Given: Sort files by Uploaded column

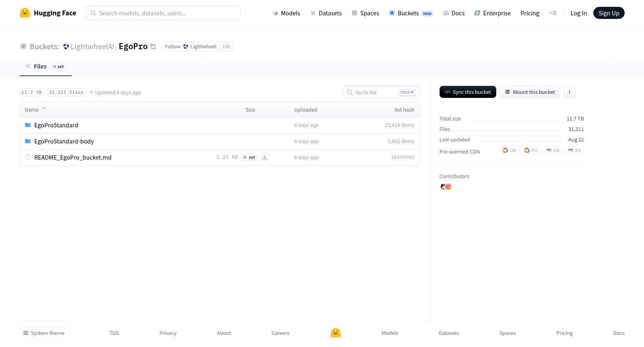Looking at the screenshot, I should 309,110.
